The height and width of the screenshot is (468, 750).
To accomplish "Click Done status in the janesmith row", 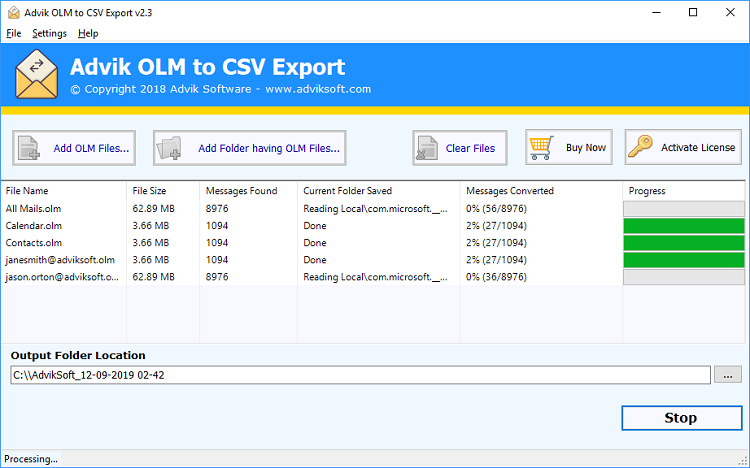I will [x=315, y=260].
